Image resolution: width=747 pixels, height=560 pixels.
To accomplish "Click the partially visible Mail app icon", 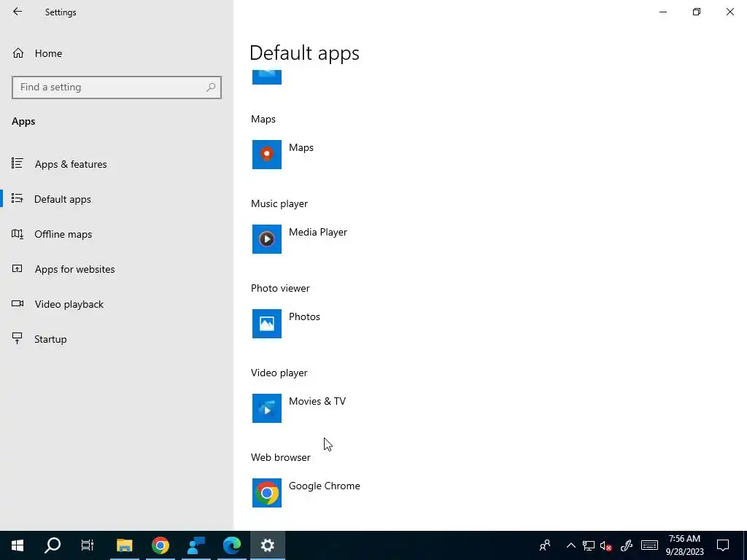I will point(267,77).
